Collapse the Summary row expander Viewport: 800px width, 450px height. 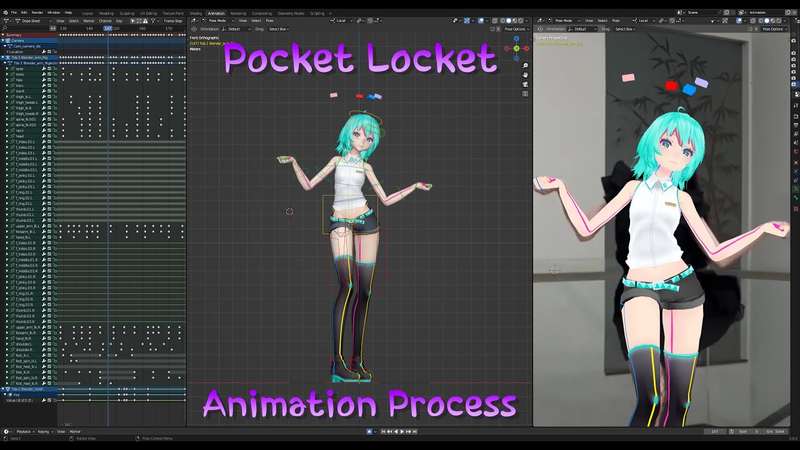(3, 35)
